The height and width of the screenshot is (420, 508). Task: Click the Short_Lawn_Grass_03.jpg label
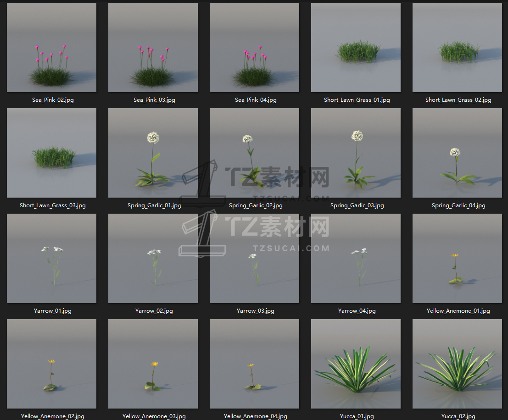click(x=52, y=205)
